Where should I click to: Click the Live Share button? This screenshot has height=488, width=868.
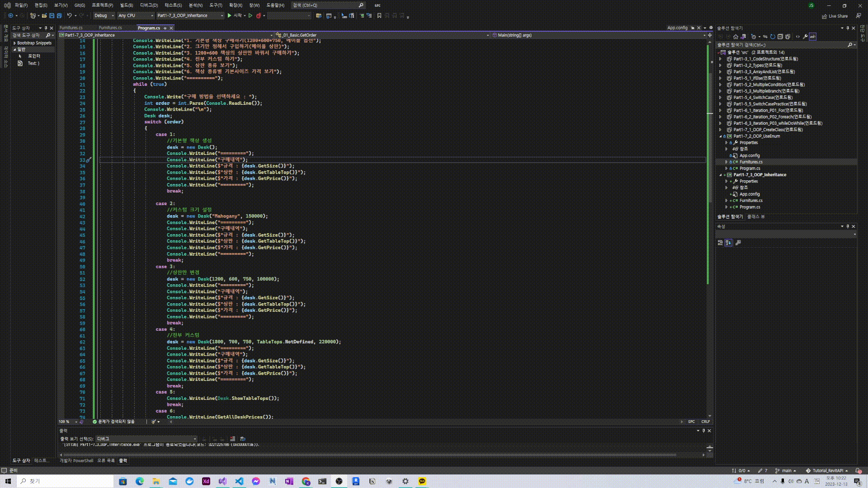[x=835, y=16]
